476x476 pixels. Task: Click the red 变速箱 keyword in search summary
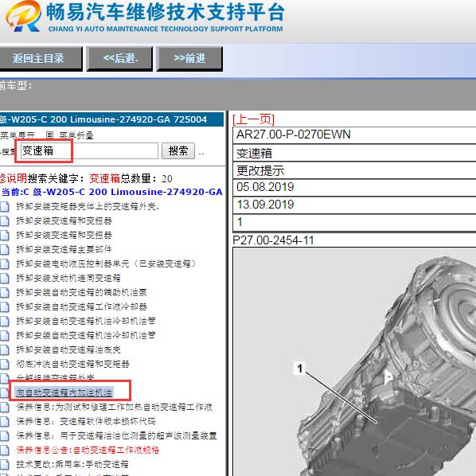pyautogui.click(x=105, y=178)
